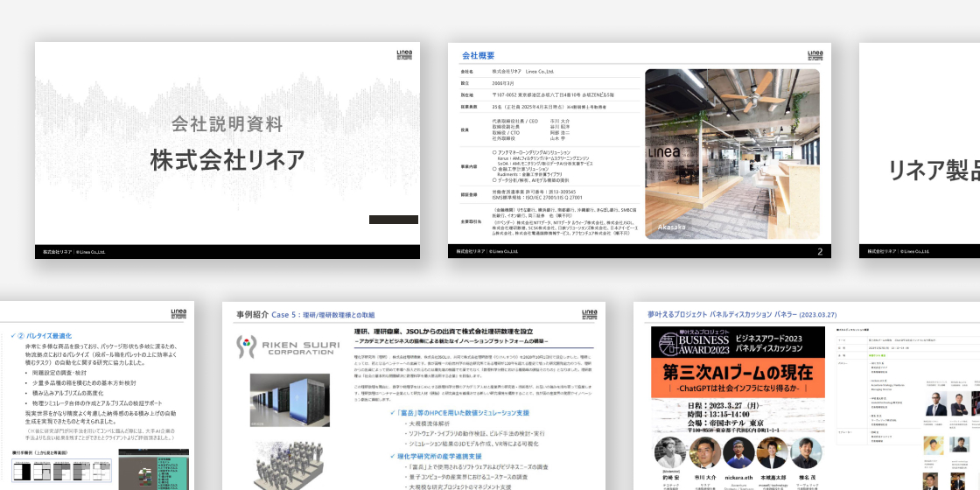Open the partially visible リネア製品 slide
Screen dimensions: 980x490
(x=920, y=150)
